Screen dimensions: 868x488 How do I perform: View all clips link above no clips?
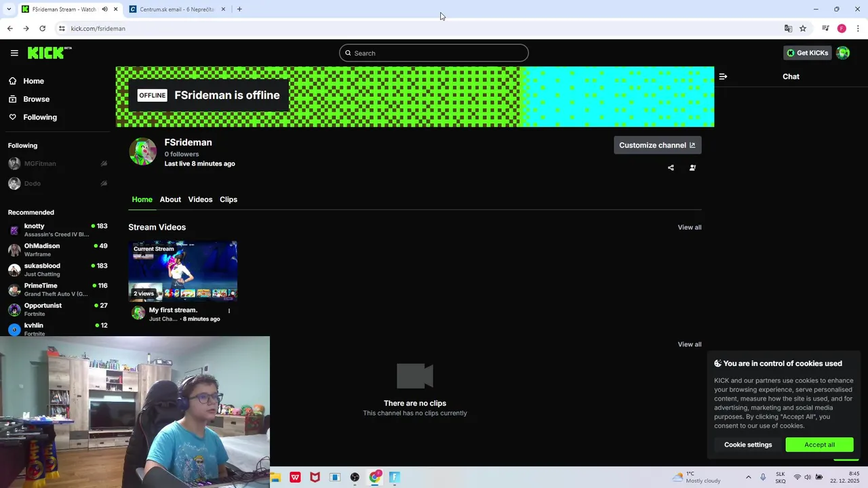pyautogui.click(x=690, y=344)
